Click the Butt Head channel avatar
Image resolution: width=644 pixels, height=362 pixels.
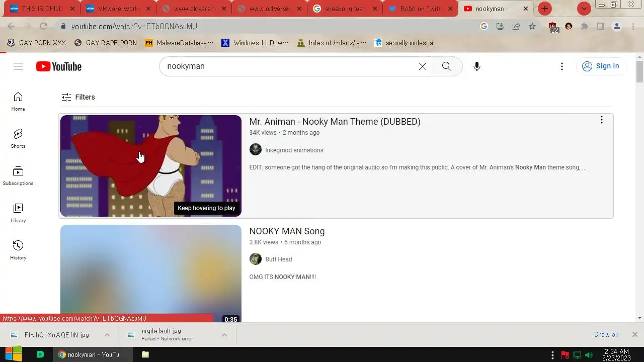[256, 259]
